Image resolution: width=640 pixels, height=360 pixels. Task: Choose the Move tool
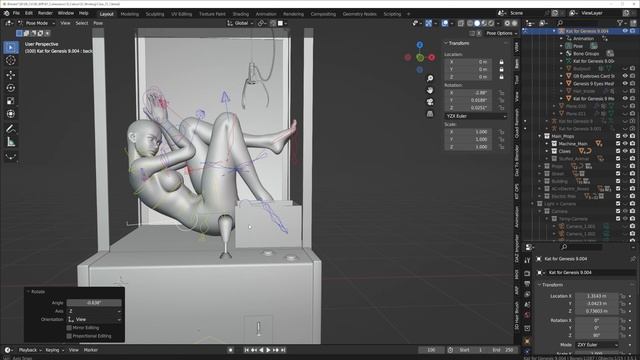tap(11, 75)
